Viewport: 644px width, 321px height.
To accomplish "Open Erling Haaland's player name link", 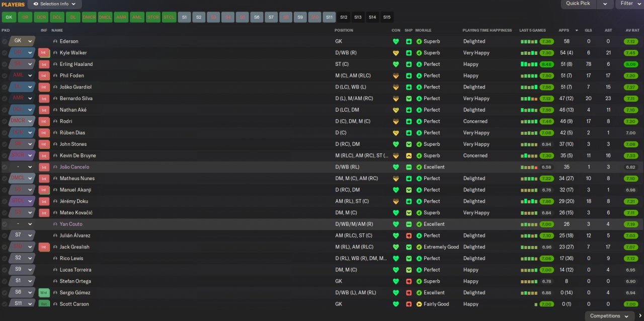I will pyautogui.click(x=76, y=64).
